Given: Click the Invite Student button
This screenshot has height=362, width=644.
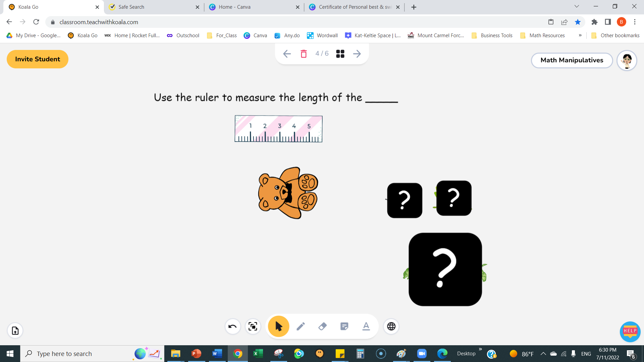Looking at the screenshot, I should 37,59.
